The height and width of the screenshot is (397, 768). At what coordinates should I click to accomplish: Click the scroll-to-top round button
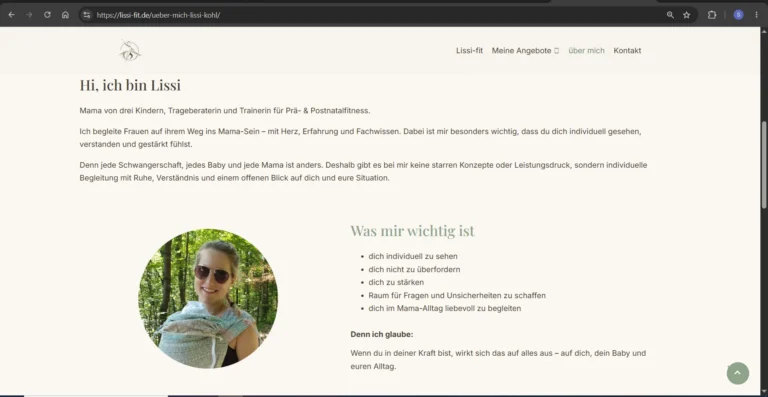click(738, 374)
